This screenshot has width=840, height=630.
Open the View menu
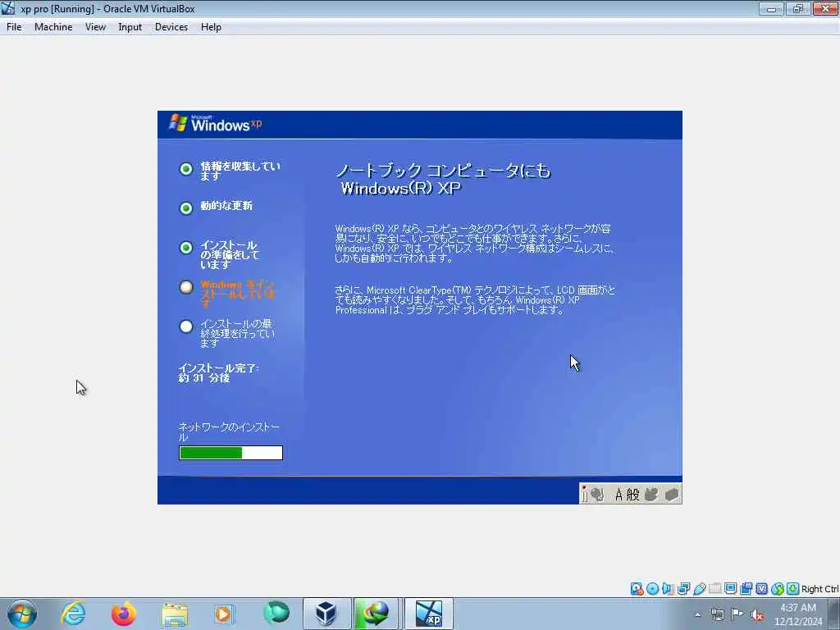pyautogui.click(x=95, y=27)
